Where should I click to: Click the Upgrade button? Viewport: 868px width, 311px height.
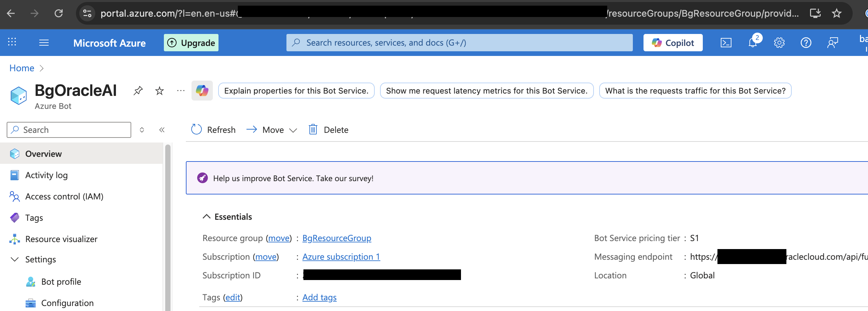[191, 43]
